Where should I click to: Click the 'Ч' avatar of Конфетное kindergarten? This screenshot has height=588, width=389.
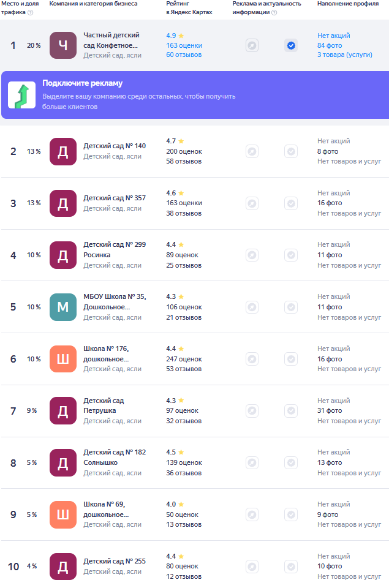click(x=63, y=45)
